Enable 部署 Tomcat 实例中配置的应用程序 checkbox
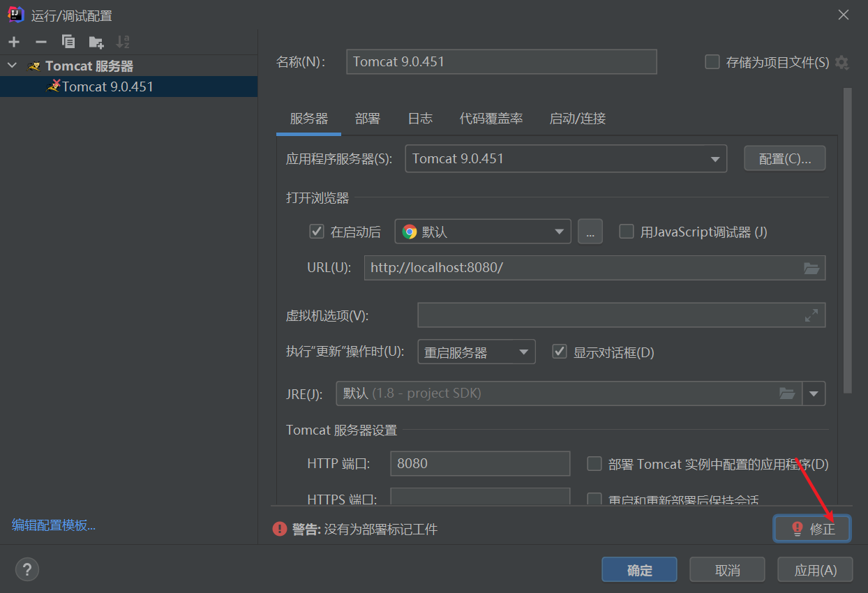The width and height of the screenshot is (868, 593). pos(594,463)
